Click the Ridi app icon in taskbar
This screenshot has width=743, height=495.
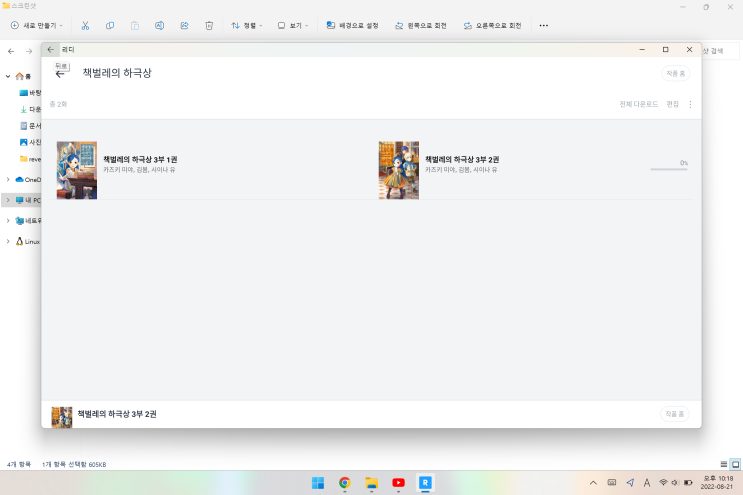[x=425, y=483]
